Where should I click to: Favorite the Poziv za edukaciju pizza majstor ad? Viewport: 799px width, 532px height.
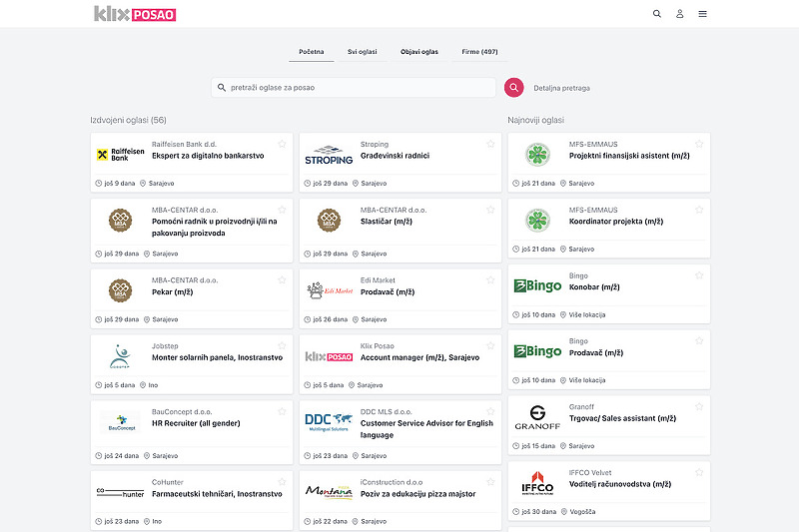click(x=490, y=481)
